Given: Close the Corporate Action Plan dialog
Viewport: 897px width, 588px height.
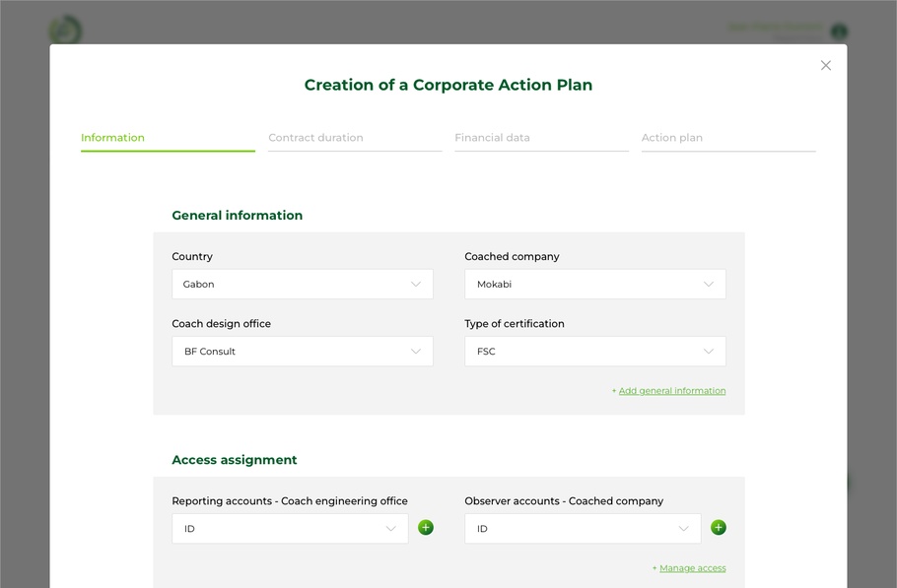Looking at the screenshot, I should click(x=826, y=66).
